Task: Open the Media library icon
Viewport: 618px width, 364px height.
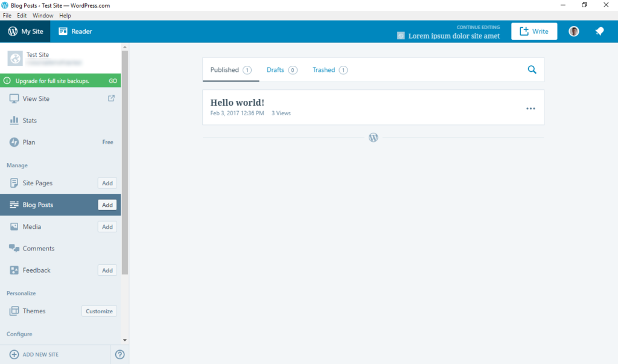Action: [13, 226]
